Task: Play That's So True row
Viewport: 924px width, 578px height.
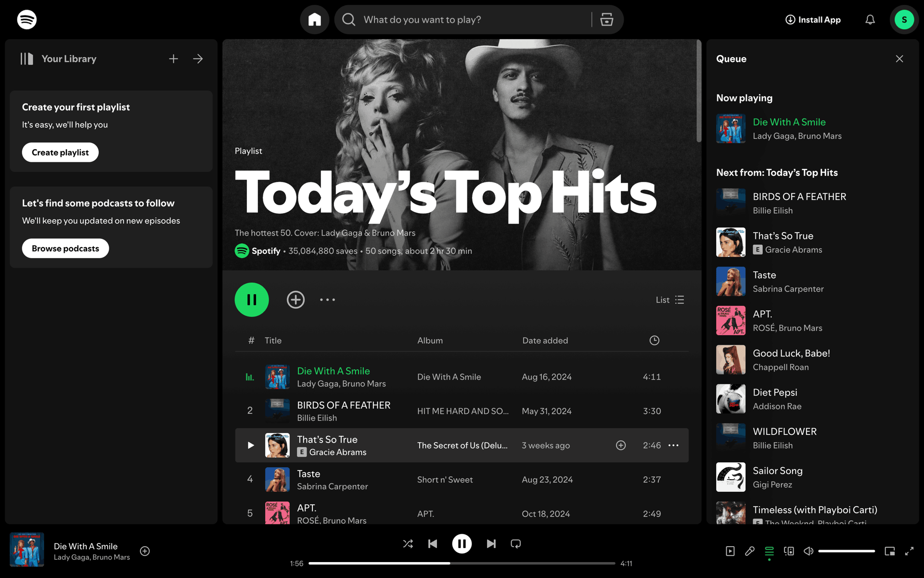Action: [250, 446]
